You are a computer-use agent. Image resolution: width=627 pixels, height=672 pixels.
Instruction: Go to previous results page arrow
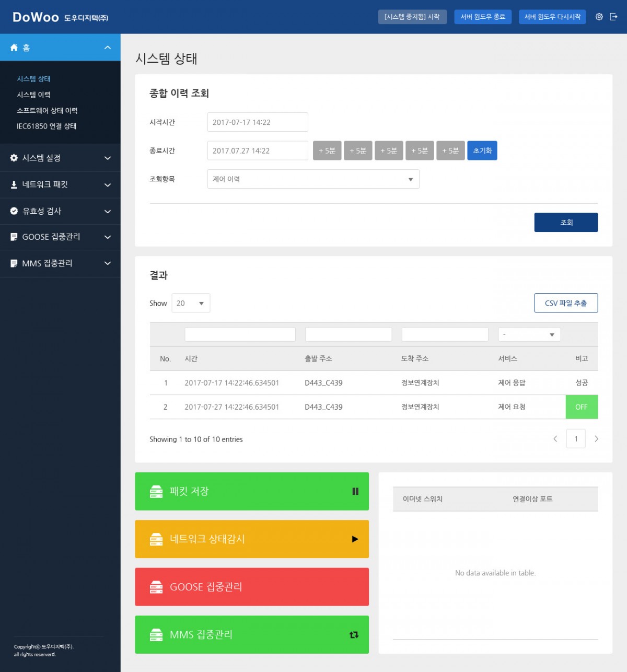point(555,439)
